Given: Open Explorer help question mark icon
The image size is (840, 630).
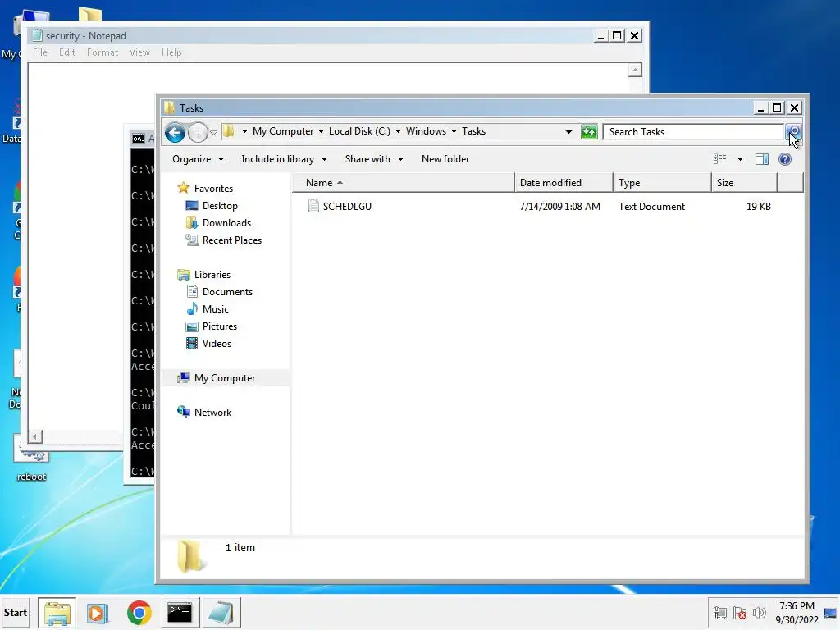Looking at the screenshot, I should (785, 159).
